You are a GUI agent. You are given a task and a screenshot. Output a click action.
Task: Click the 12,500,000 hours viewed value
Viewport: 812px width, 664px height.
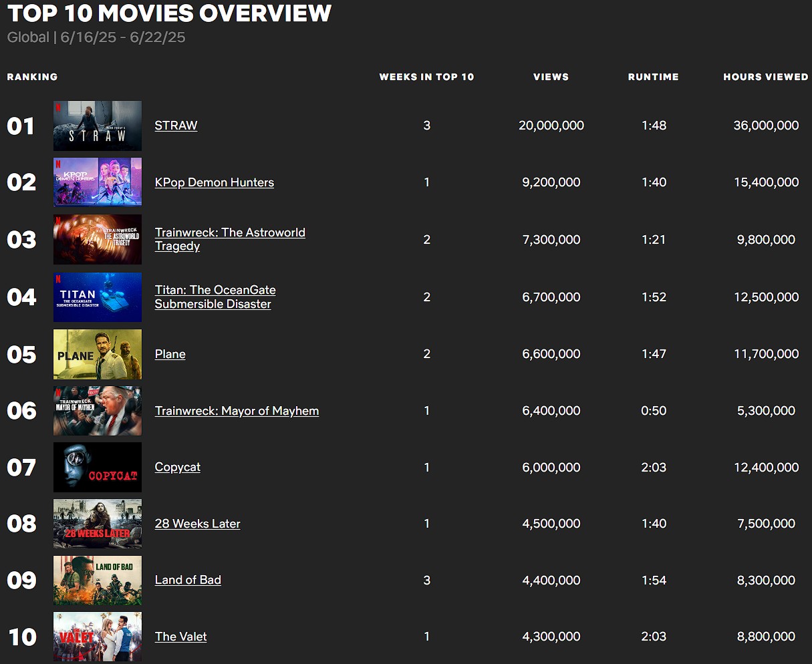tap(766, 297)
